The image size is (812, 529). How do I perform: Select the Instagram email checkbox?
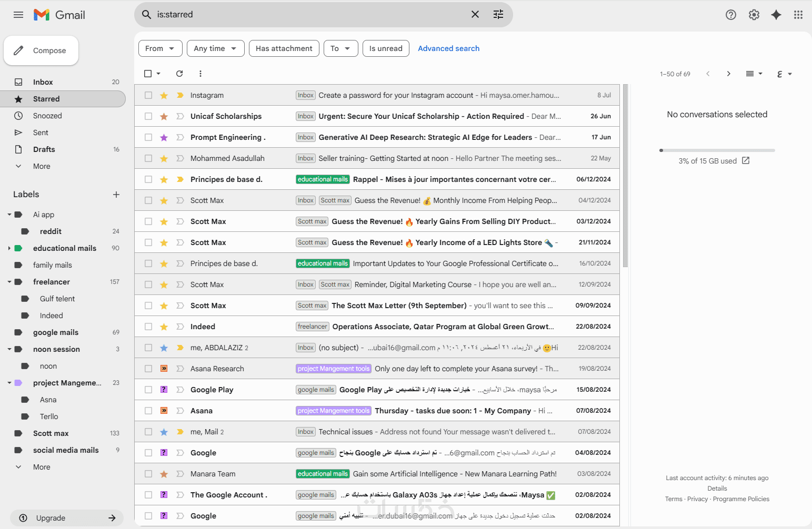148,95
